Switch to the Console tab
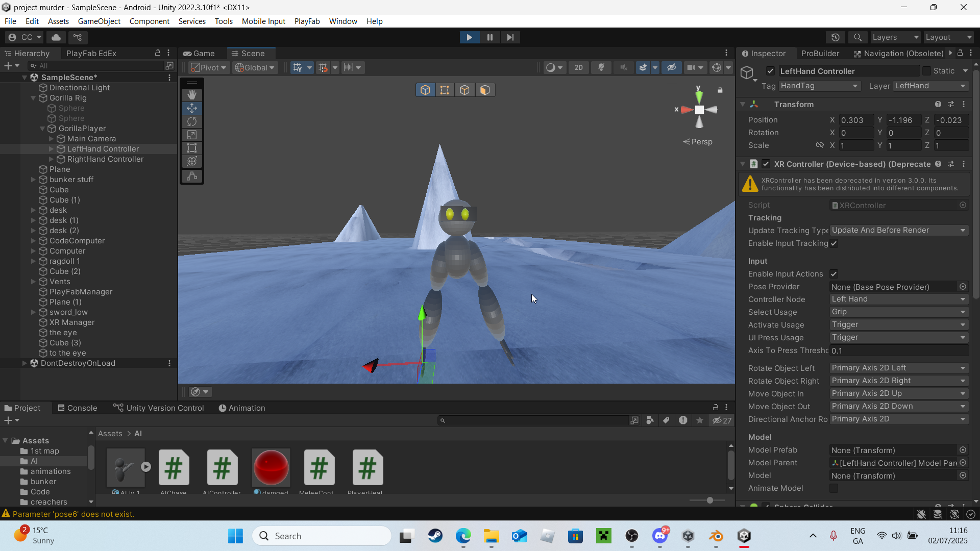Image resolution: width=980 pixels, height=551 pixels. pos(77,408)
